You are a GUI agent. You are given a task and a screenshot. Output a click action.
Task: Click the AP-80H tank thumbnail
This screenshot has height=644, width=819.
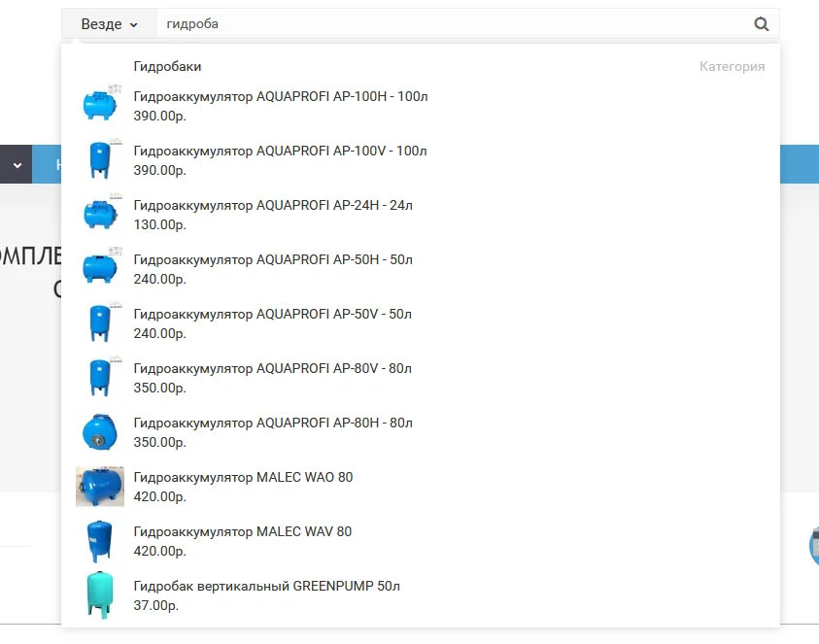click(x=100, y=431)
